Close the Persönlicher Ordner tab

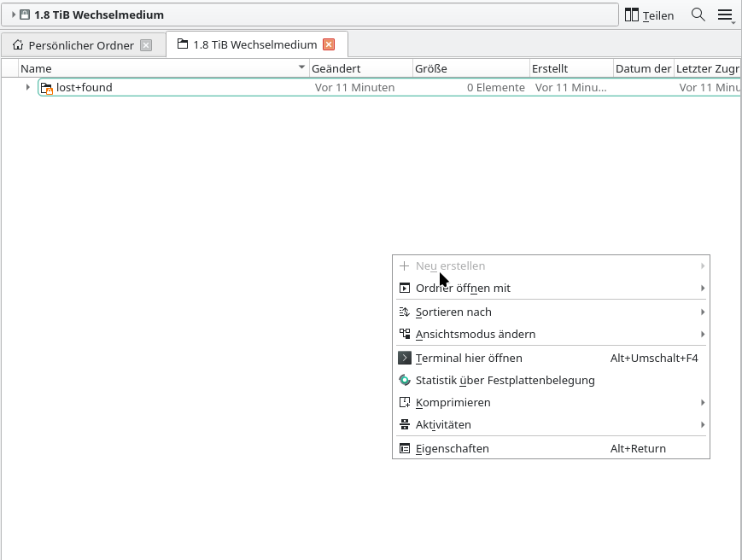(146, 45)
